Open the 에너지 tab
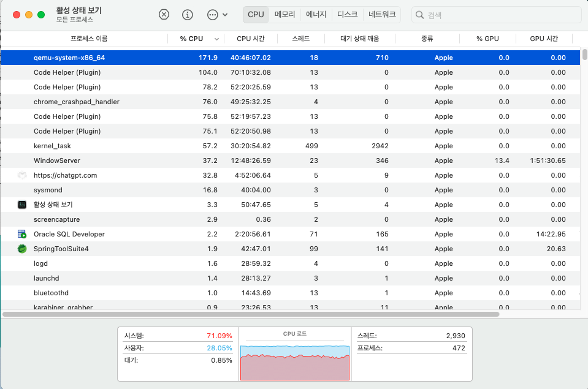 [316, 15]
